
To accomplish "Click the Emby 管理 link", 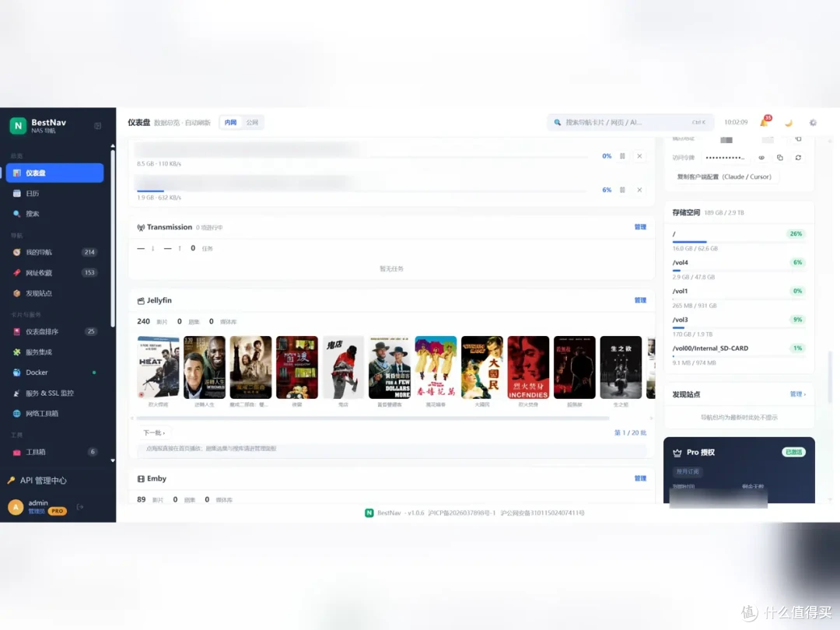I will [640, 478].
